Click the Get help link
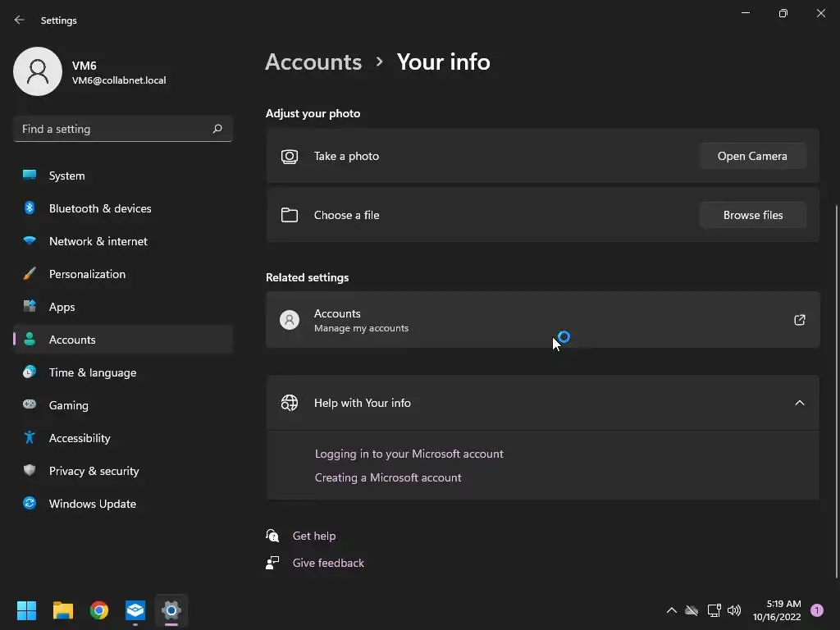 pyautogui.click(x=314, y=536)
